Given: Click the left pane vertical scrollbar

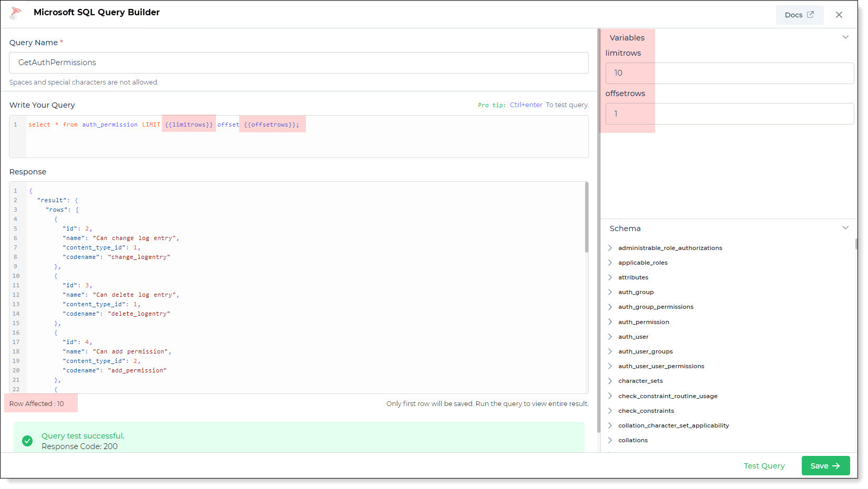Looking at the screenshot, I should coord(598,231).
